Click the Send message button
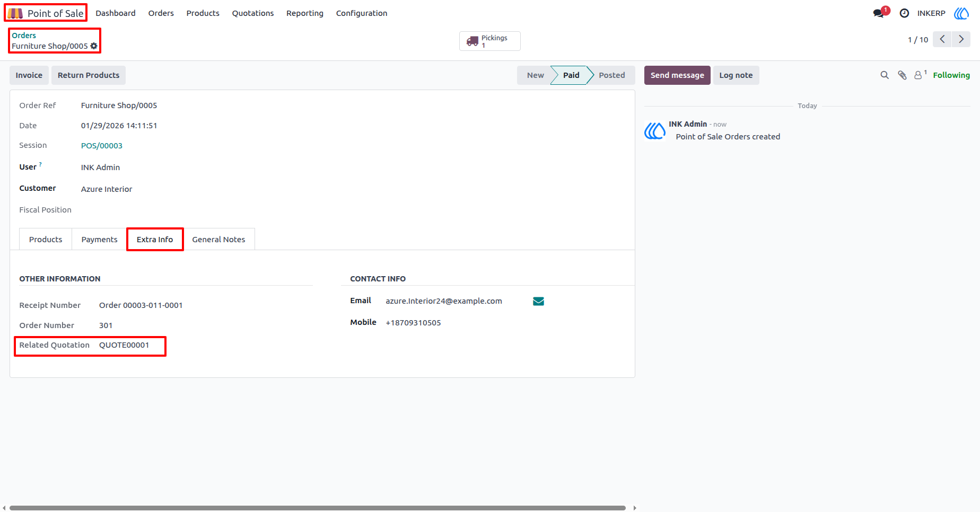Screen dimensions: 980x512 pos(677,75)
